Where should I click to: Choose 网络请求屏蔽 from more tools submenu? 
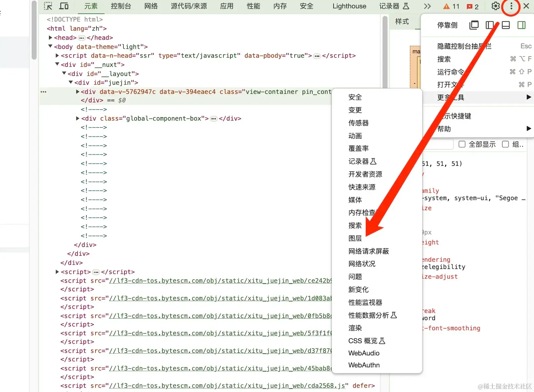pyautogui.click(x=377, y=251)
